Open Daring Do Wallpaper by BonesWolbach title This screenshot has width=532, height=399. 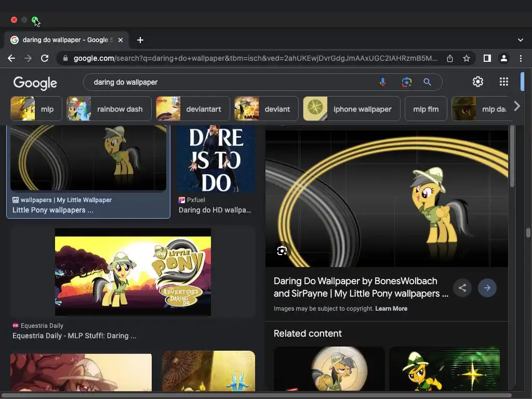coord(361,287)
